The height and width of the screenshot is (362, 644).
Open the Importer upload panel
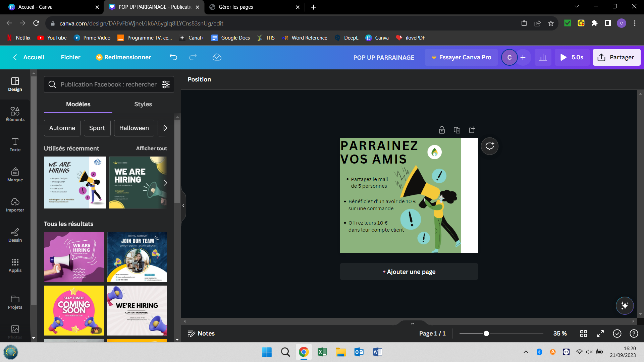(15, 205)
